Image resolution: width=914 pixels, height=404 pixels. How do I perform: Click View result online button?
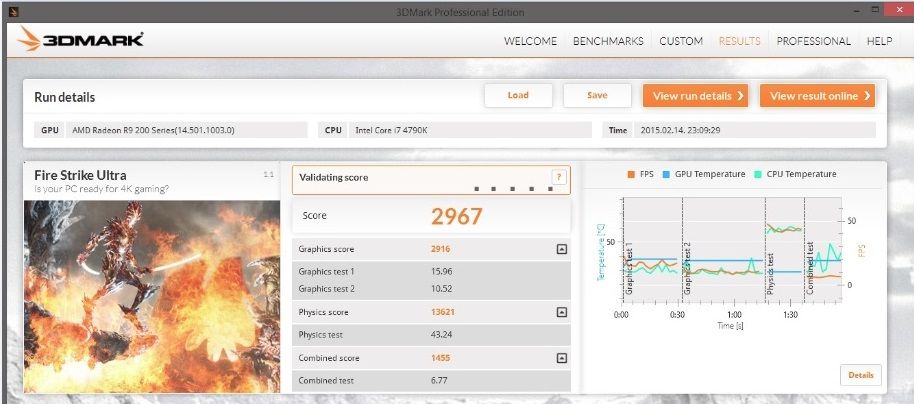coord(817,96)
